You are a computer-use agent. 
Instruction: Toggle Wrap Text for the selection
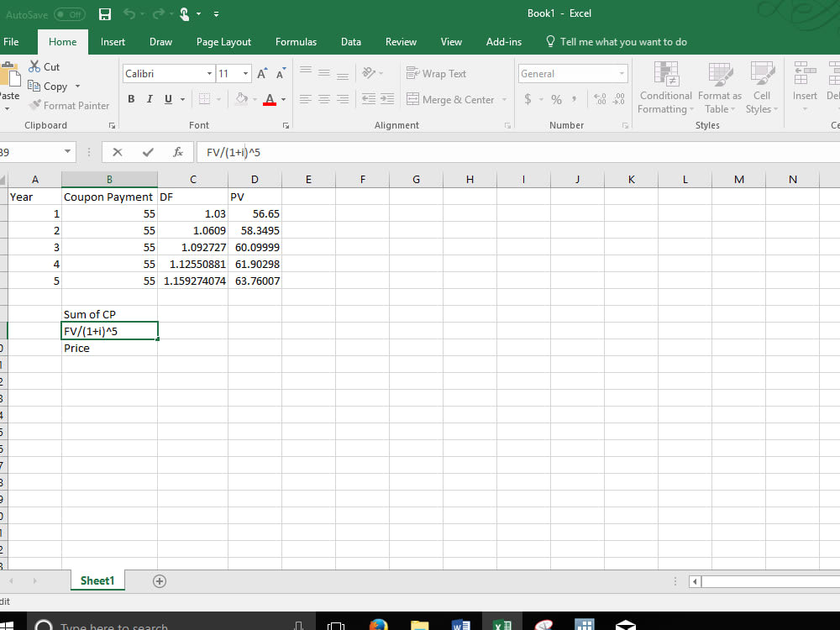point(436,74)
